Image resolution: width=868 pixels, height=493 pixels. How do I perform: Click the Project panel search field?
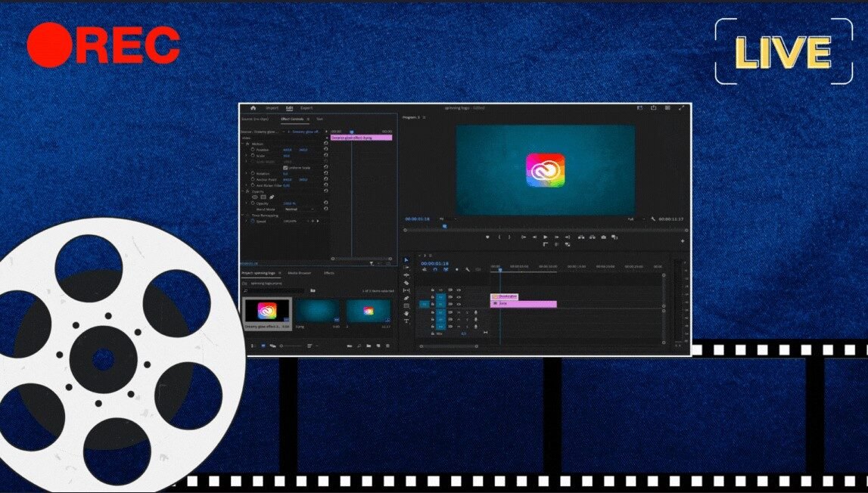pyautogui.click(x=274, y=290)
